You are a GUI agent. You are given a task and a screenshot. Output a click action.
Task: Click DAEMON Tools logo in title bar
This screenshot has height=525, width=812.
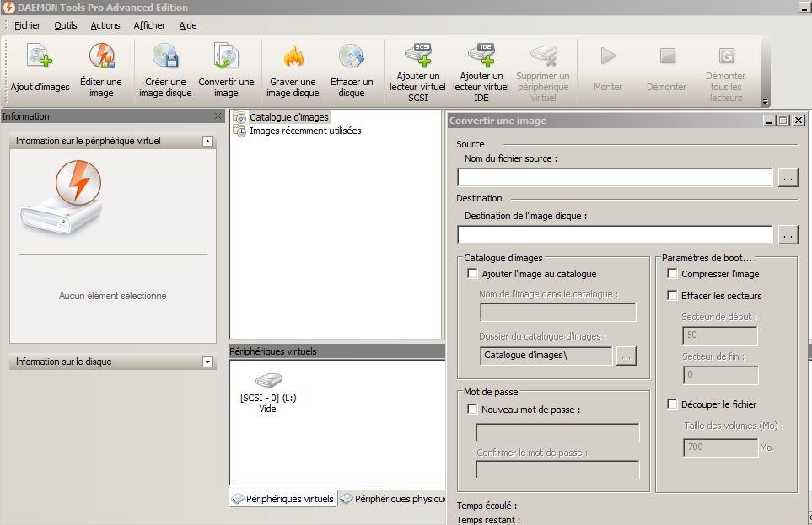8,8
